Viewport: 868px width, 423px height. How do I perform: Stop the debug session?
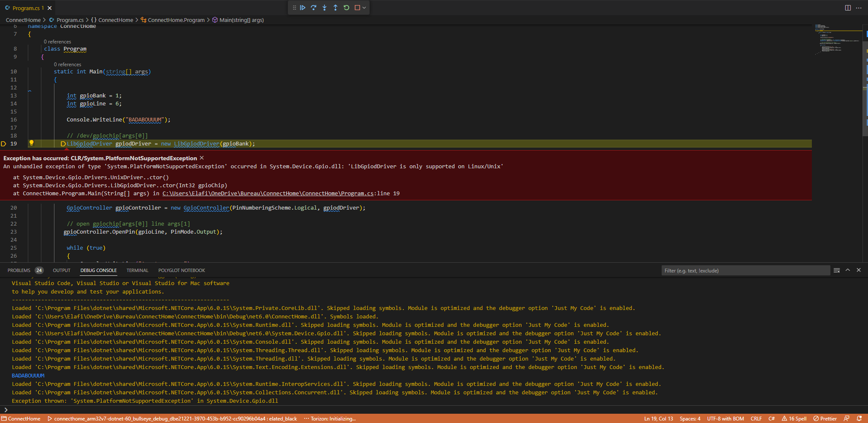tap(357, 8)
